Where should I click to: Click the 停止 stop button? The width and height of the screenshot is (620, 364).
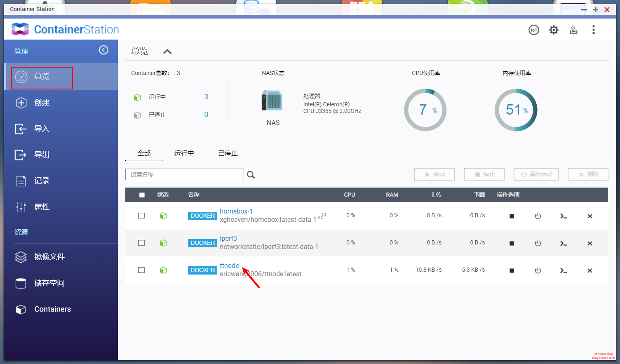click(x=484, y=174)
